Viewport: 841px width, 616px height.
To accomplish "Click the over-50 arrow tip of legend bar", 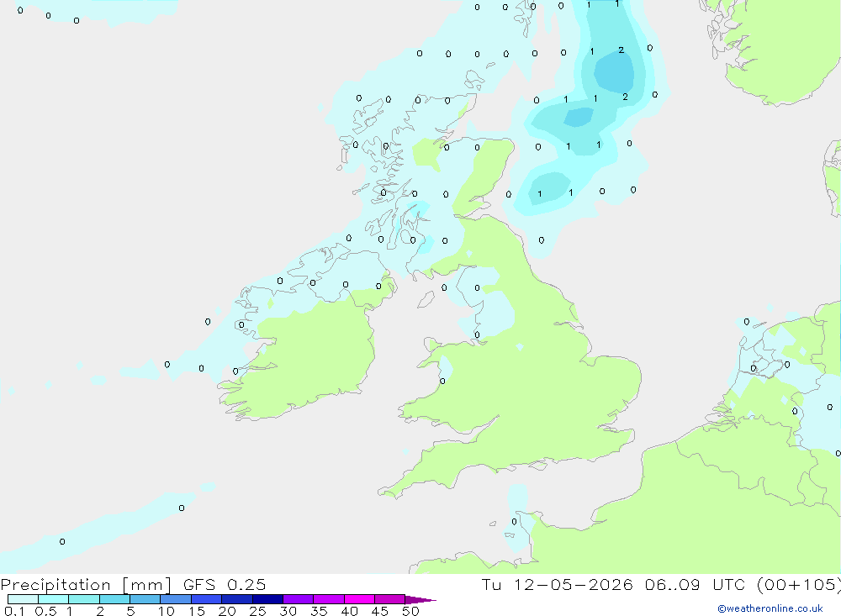I will pos(420,599).
